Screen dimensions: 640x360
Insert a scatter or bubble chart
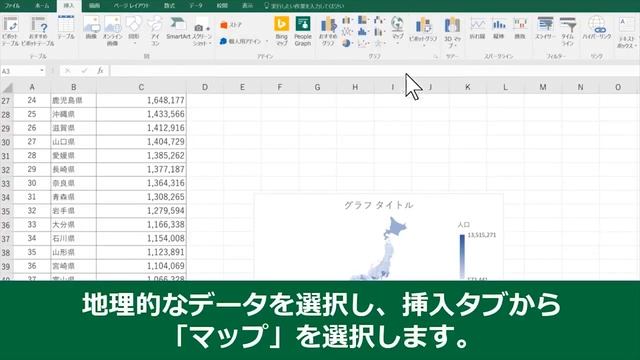pos(362,43)
